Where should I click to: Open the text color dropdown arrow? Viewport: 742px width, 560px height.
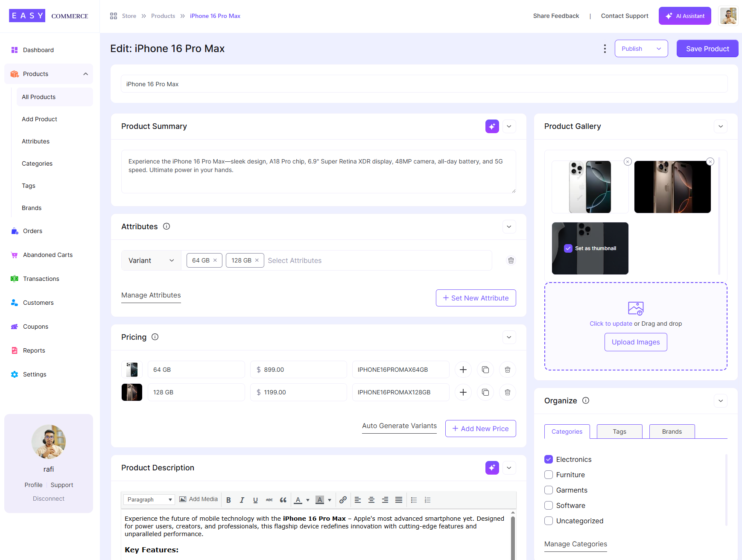click(x=308, y=500)
